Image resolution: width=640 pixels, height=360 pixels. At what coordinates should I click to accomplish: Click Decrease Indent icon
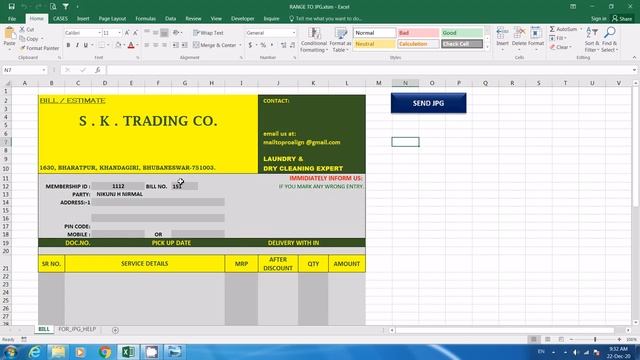(x=176, y=45)
